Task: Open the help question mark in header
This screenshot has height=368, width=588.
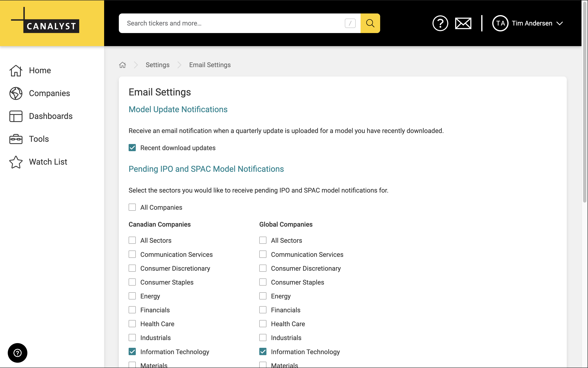Action: (x=440, y=23)
